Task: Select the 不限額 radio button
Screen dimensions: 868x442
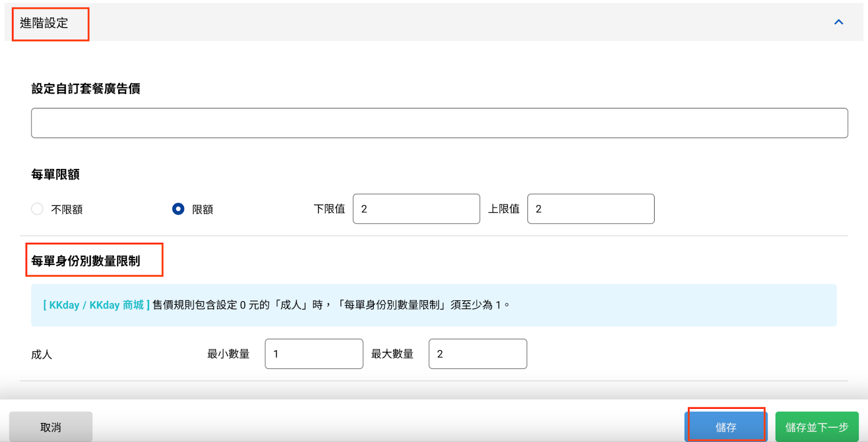Action: tap(37, 209)
